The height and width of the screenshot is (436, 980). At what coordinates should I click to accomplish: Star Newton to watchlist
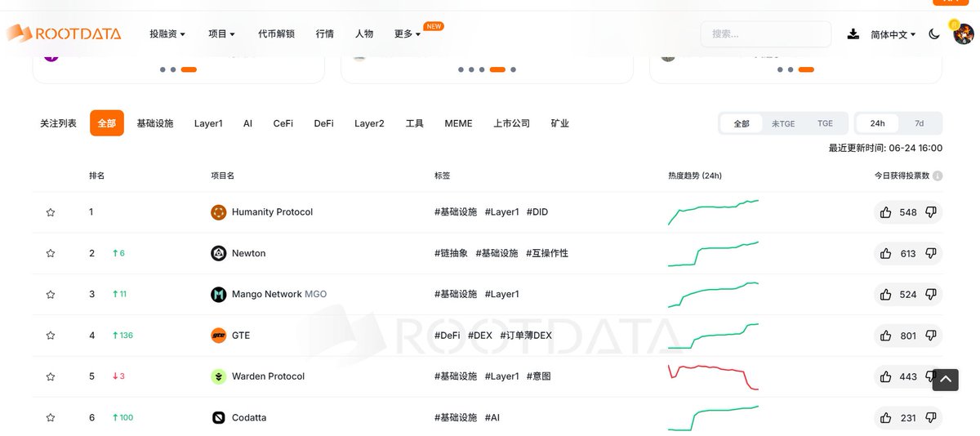pos(51,253)
